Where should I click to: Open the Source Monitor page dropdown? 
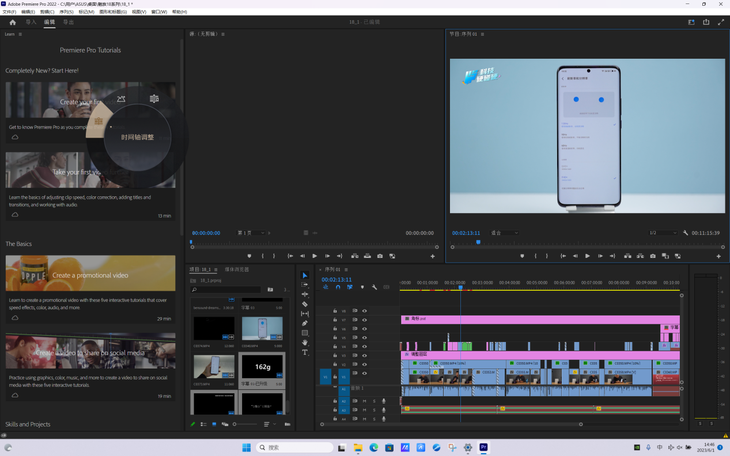[251, 233]
